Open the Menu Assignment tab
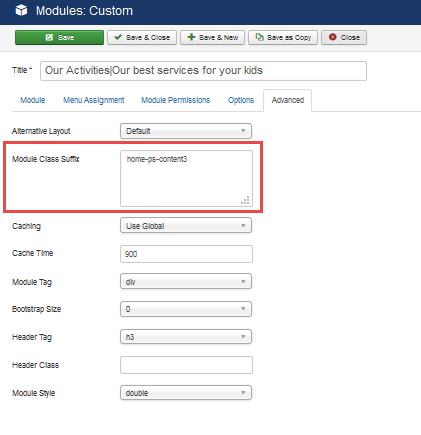This screenshot has width=421, height=435. click(94, 100)
